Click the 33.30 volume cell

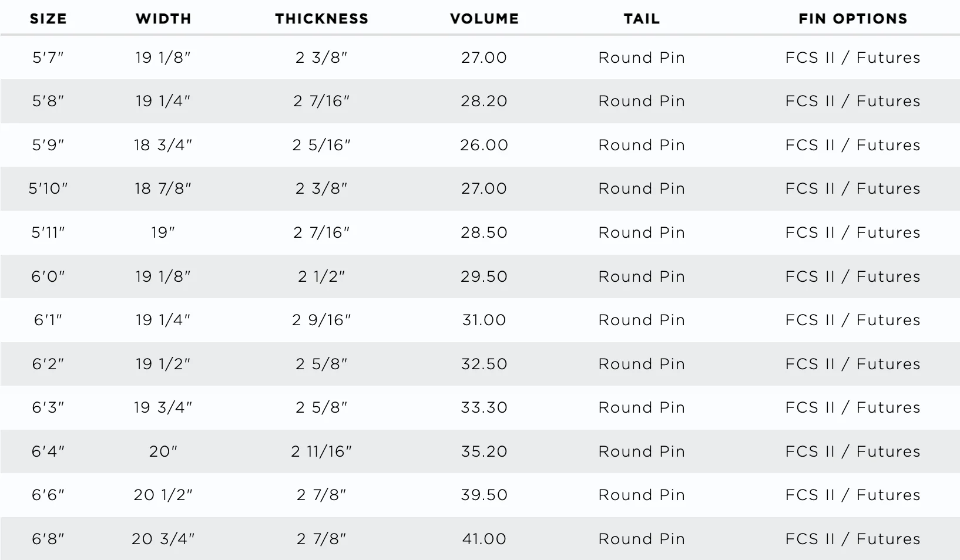pyautogui.click(x=484, y=407)
